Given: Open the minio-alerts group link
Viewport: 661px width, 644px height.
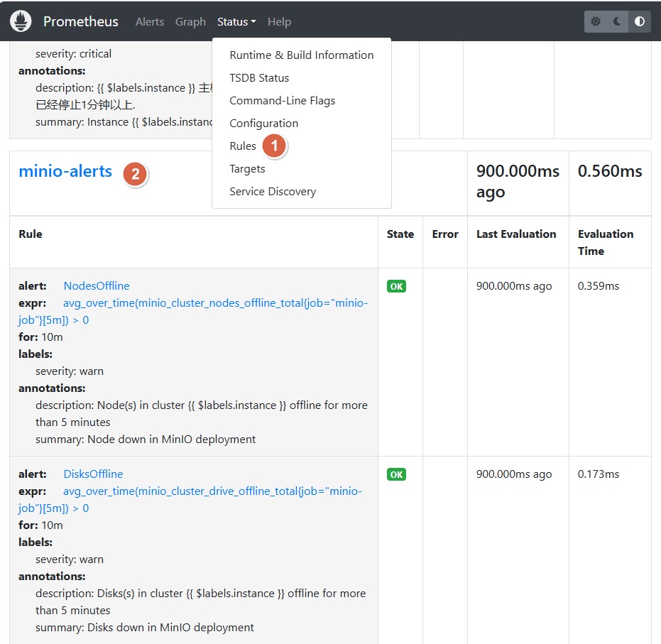Looking at the screenshot, I should coord(65,172).
